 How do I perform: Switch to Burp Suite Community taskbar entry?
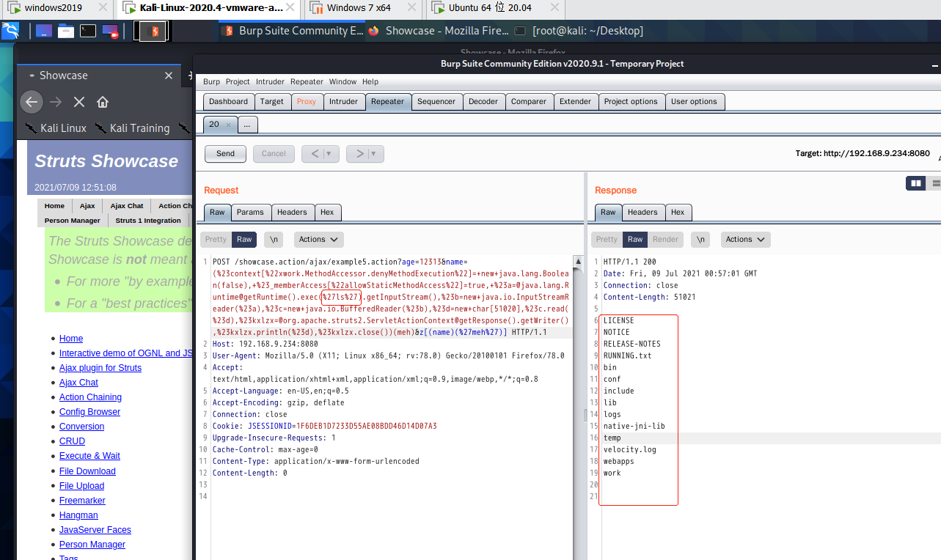(x=292, y=31)
